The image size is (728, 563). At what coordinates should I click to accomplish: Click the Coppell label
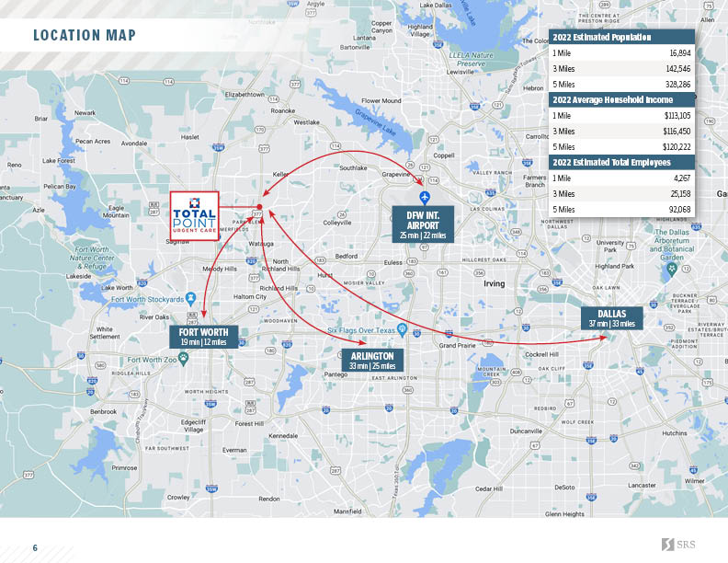click(444, 155)
